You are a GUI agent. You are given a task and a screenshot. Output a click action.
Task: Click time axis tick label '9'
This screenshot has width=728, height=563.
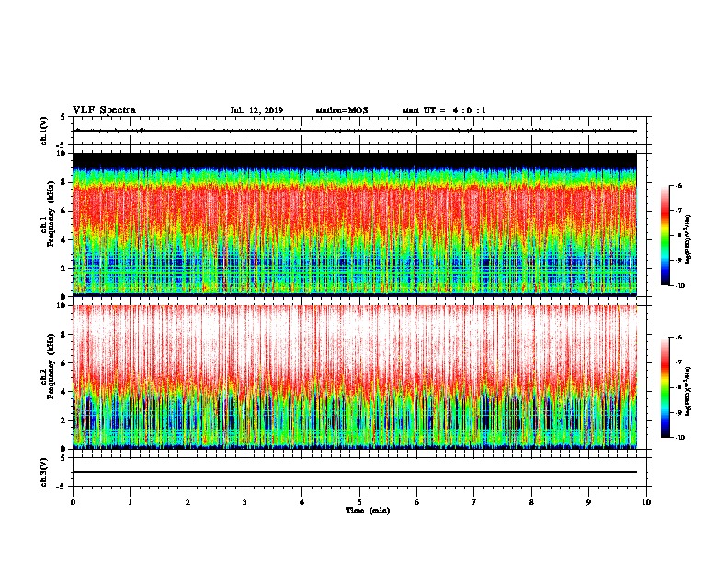pos(588,502)
